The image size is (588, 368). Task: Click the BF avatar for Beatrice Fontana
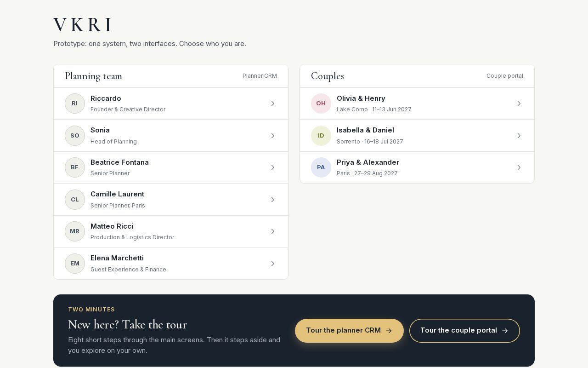[x=75, y=167]
